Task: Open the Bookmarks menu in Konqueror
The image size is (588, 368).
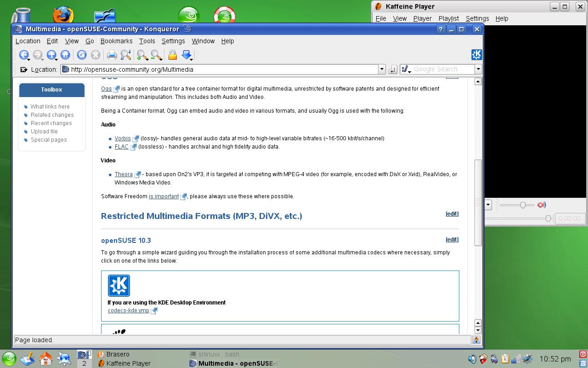Action: (x=116, y=41)
